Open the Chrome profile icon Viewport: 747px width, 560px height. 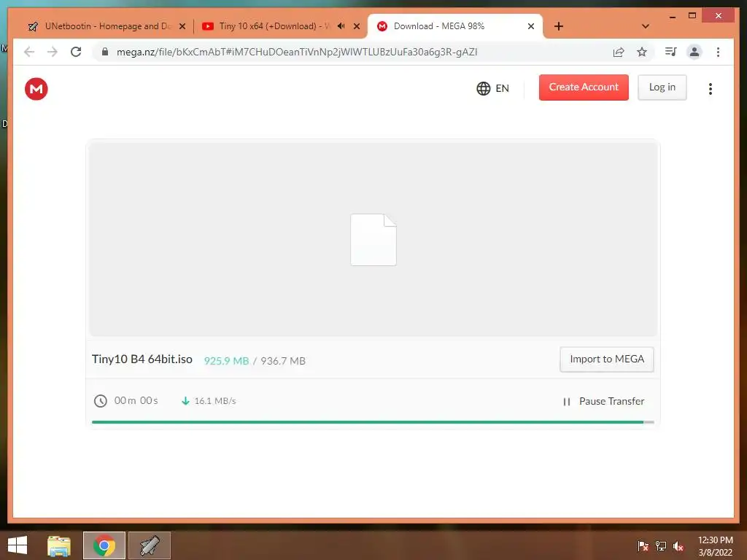(x=694, y=52)
